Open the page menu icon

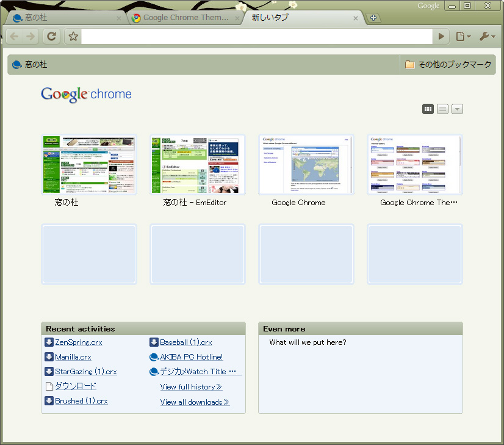click(x=463, y=37)
